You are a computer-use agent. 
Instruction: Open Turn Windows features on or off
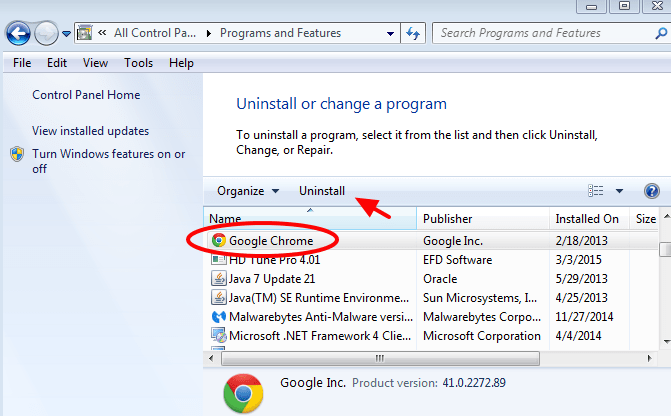click(109, 161)
